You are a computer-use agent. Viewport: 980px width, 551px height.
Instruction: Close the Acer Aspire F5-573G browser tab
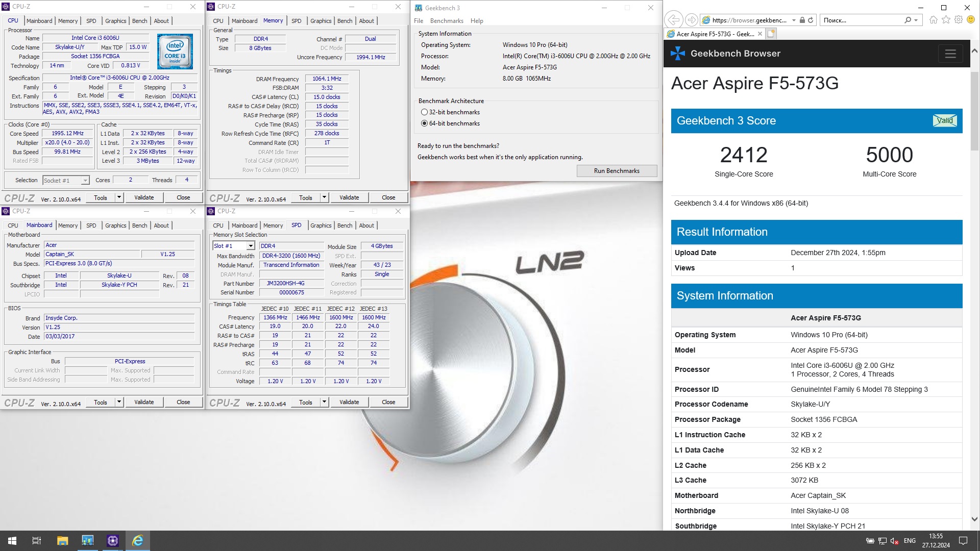click(760, 34)
